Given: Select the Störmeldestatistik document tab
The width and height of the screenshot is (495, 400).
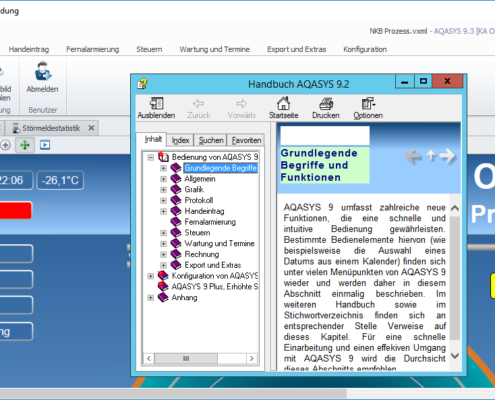Looking at the screenshot, I should tap(51, 128).
